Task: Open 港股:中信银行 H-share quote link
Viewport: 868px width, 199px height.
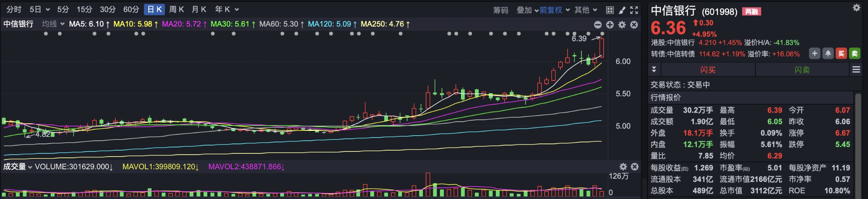Action: [x=673, y=42]
